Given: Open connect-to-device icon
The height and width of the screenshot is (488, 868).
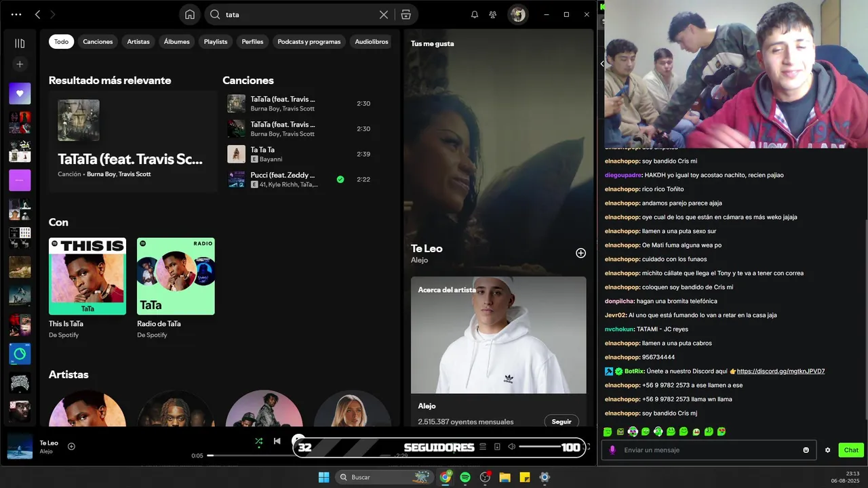Looking at the screenshot, I should 497,447.
